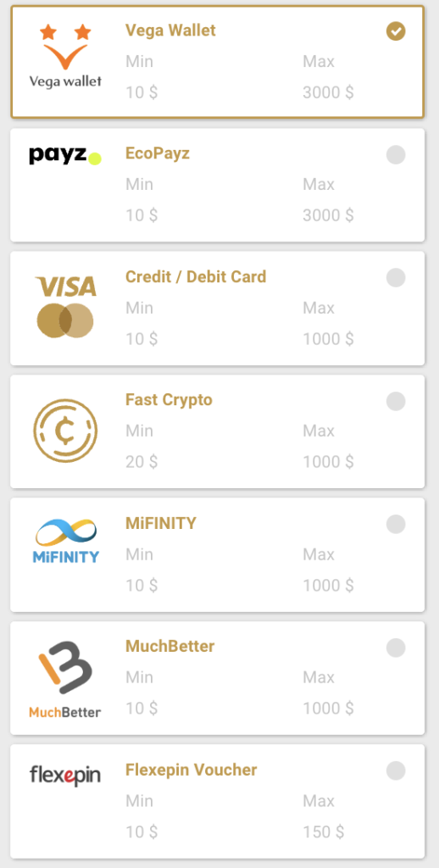This screenshot has height=868, width=439.
Task: Choose the EcoPayz payment method title
Action: (158, 153)
